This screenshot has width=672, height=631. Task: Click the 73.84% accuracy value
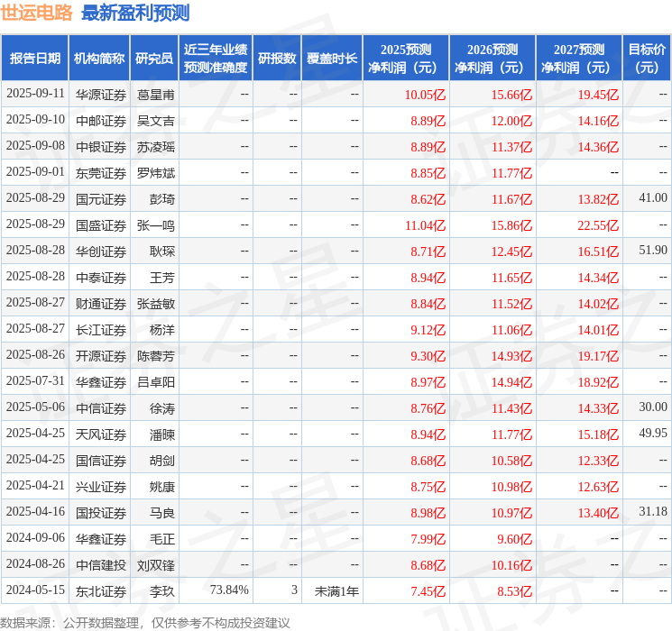pyautogui.click(x=228, y=590)
